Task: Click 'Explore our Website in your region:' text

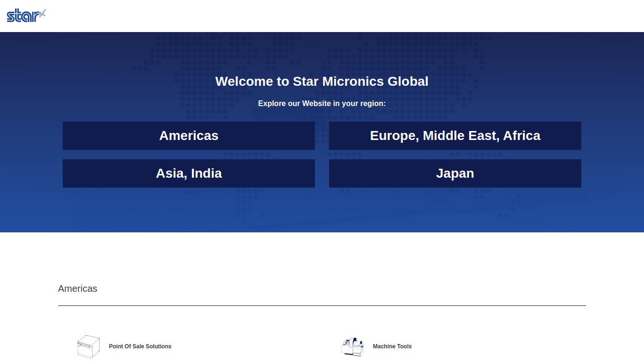Action: [x=322, y=103]
